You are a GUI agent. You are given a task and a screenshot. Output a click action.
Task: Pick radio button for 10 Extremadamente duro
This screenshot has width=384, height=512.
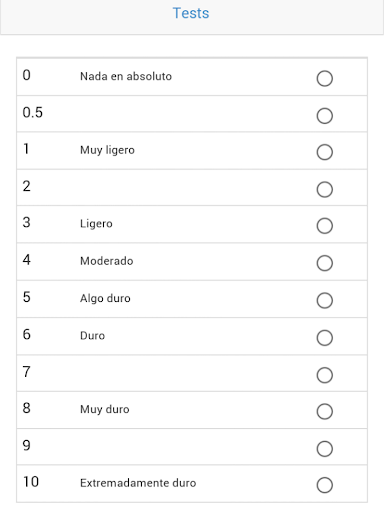point(325,485)
